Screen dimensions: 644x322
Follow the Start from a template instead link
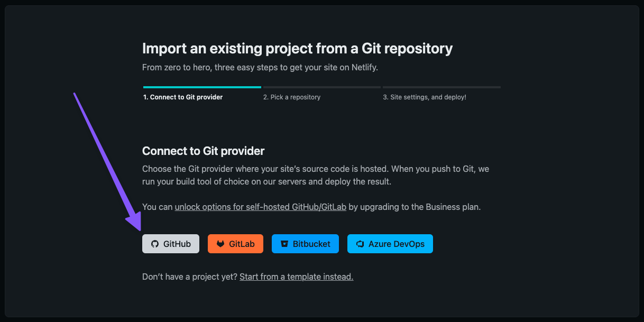tap(296, 277)
